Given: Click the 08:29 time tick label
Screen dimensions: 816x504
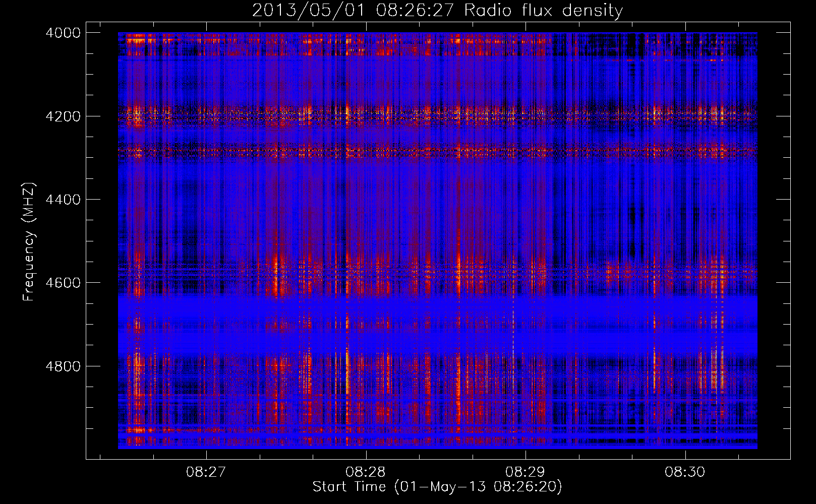Looking at the screenshot, I should click(x=526, y=472).
